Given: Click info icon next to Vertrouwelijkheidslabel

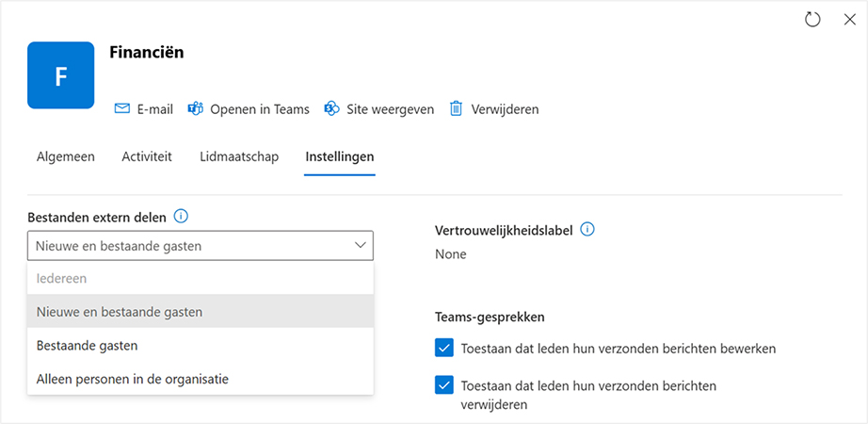Looking at the screenshot, I should [588, 229].
